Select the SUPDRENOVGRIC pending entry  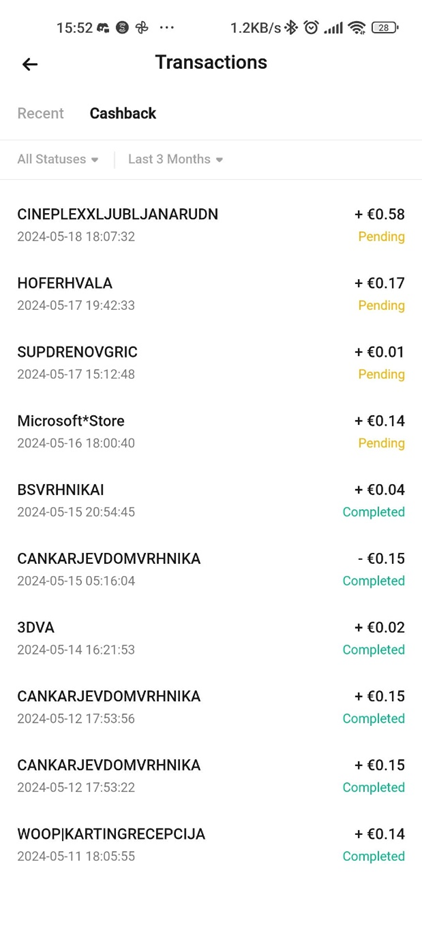[211, 363]
